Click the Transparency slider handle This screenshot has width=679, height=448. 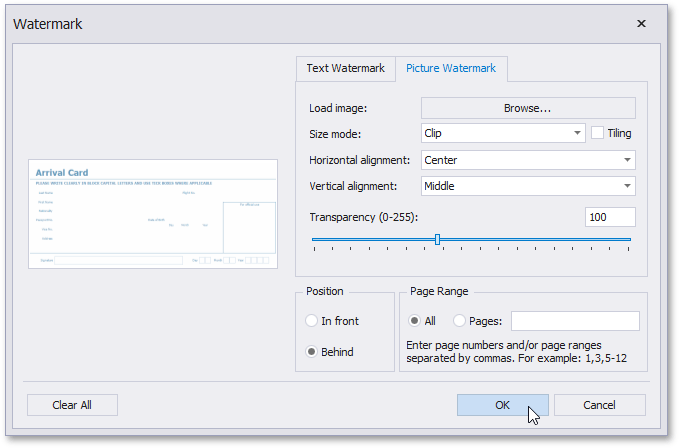coord(437,239)
